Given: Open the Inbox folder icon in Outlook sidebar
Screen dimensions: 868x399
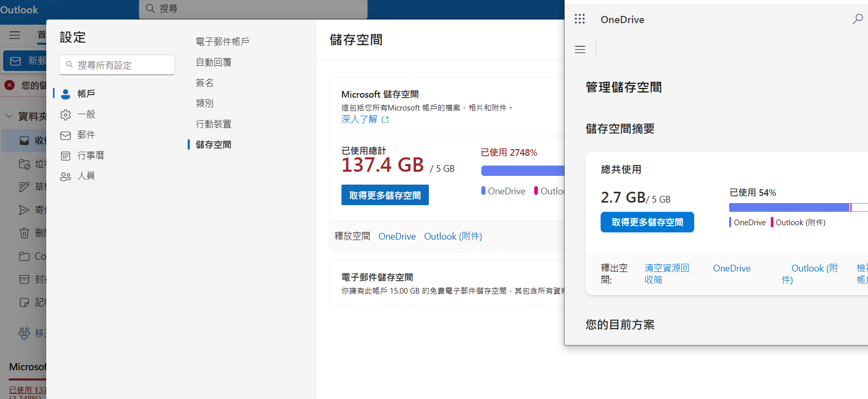Looking at the screenshot, I should [24, 140].
